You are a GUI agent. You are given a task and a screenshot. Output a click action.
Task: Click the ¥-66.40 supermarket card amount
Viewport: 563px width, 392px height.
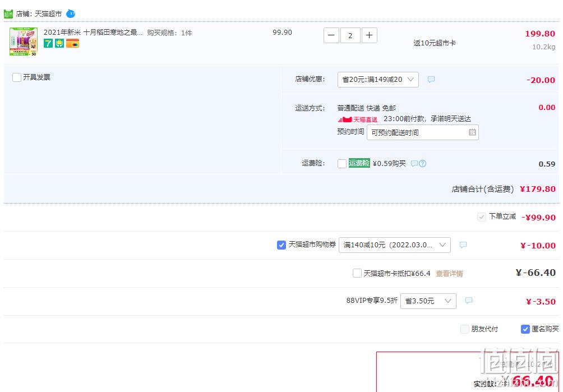[536, 273]
